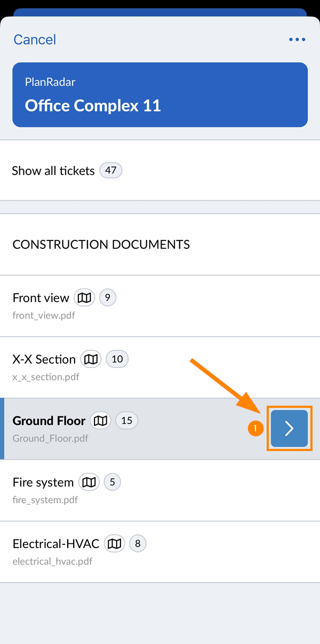This screenshot has width=320, height=644.
Task: Click the map icon beside Ground Floor
Action: (x=100, y=421)
